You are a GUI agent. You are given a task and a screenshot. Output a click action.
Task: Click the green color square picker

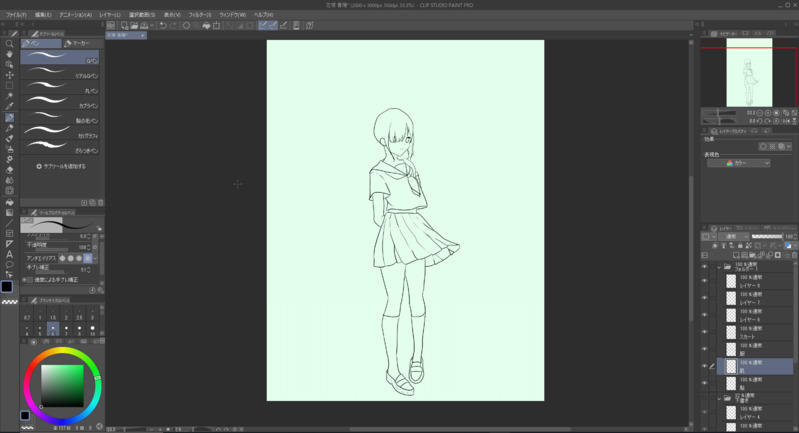coord(62,386)
